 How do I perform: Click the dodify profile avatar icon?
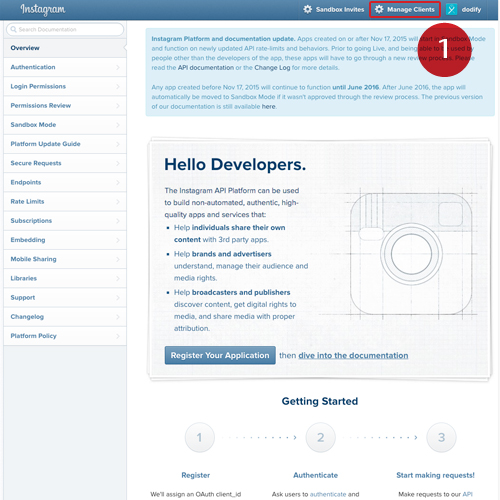point(451,9)
